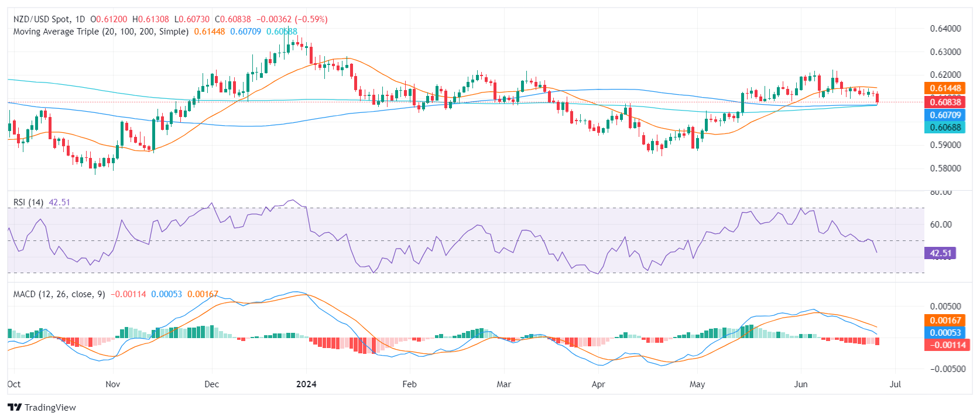
Task: Select the MACD (12, 26, close, 9) label
Action: [59, 294]
